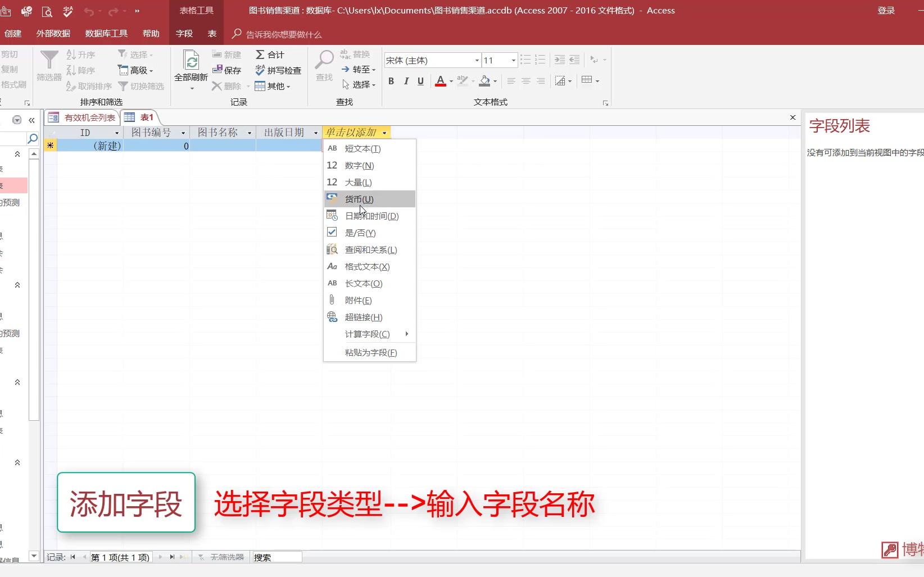Viewport: 924px width, 577px height.
Task: Click the Underline formatting button
Action: 420,81
